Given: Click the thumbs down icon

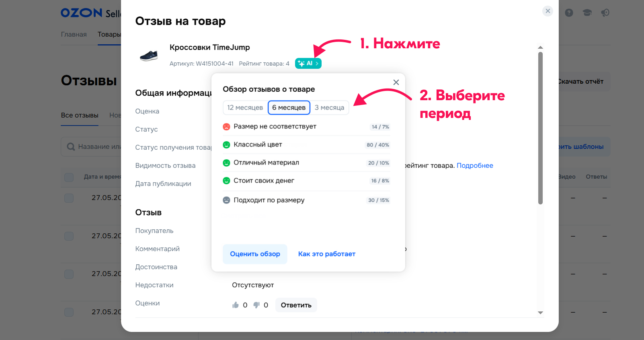Looking at the screenshot, I should (x=256, y=305).
